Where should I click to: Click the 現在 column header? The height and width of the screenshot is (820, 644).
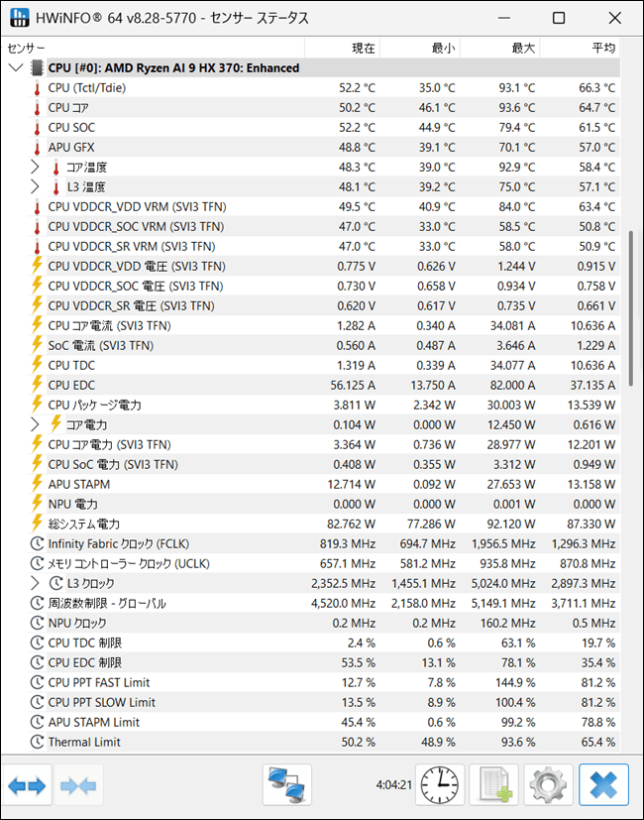tap(343, 49)
